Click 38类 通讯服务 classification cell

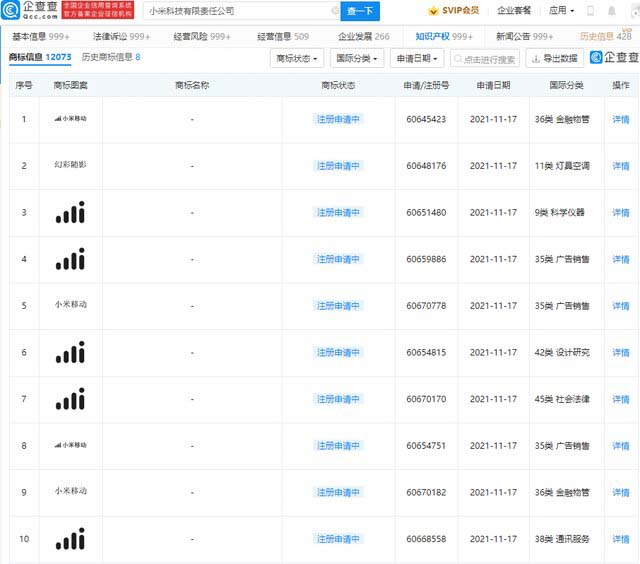[x=562, y=539]
